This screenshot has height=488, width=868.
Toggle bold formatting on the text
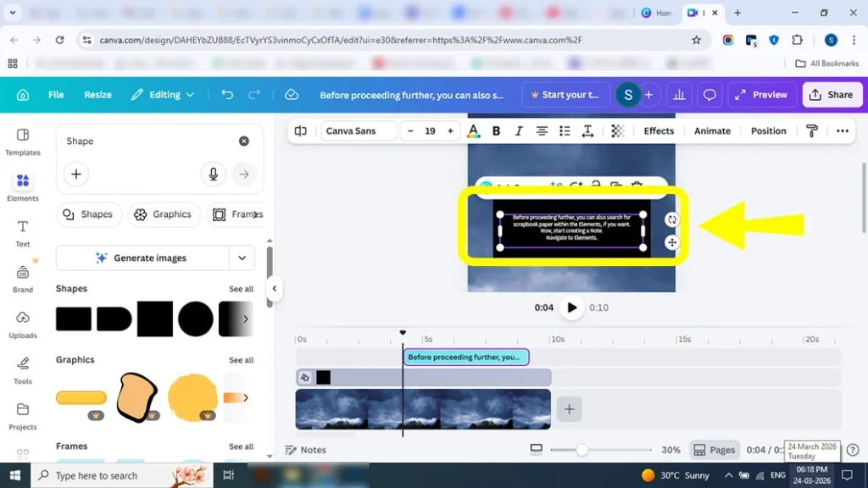(496, 130)
